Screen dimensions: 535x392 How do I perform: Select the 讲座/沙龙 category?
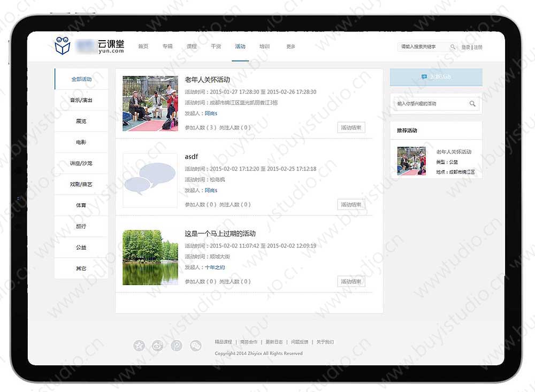[81, 163]
